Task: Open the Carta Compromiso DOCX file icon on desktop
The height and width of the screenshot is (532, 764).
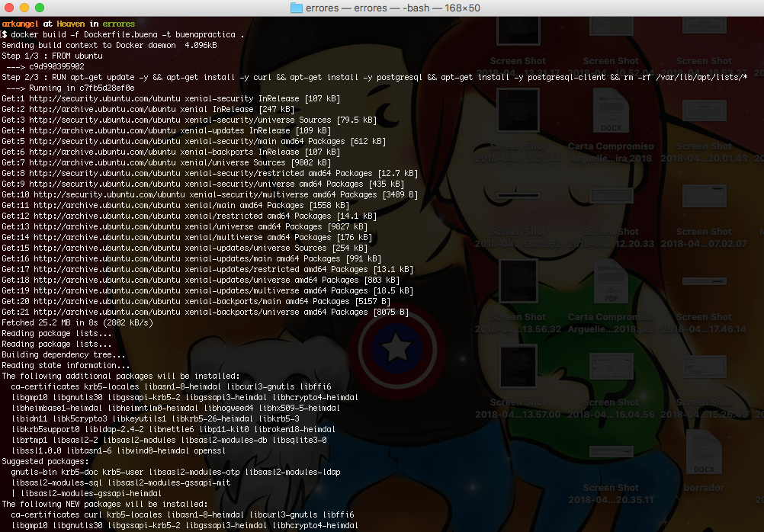Action: (611, 111)
